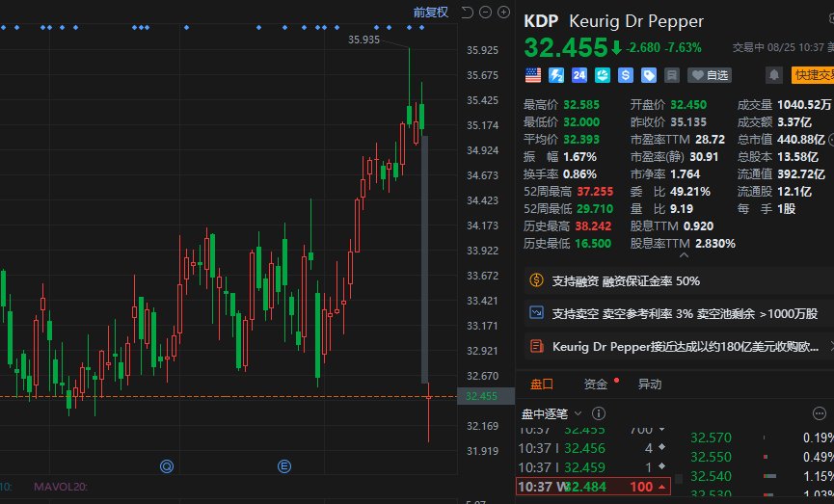Reset the chart view with the undo arrow

[467, 13]
